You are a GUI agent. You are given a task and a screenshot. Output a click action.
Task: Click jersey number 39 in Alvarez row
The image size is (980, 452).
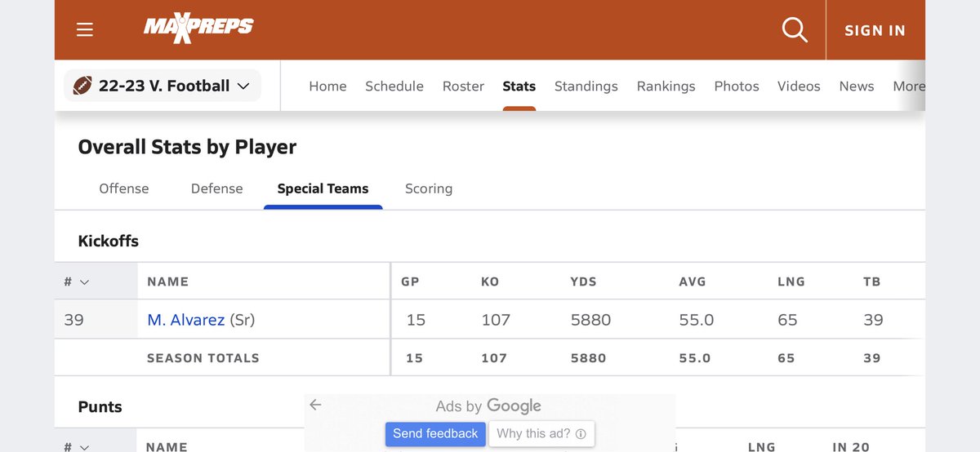click(74, 320)
